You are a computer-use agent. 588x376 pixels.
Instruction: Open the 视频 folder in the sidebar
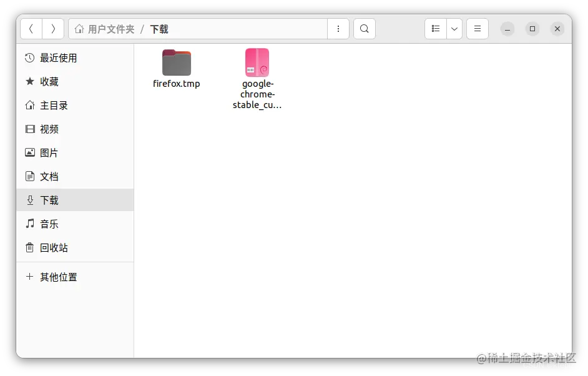point(75,129)
